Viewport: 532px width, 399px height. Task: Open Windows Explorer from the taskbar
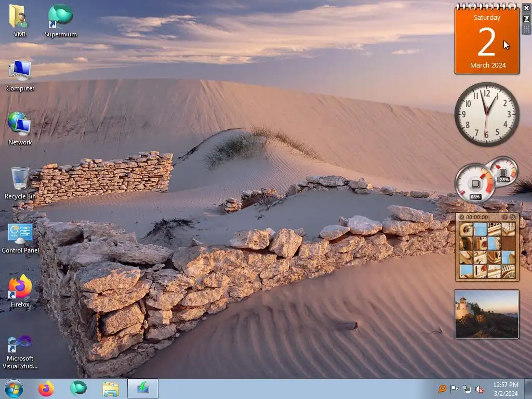tap(111, 389)
